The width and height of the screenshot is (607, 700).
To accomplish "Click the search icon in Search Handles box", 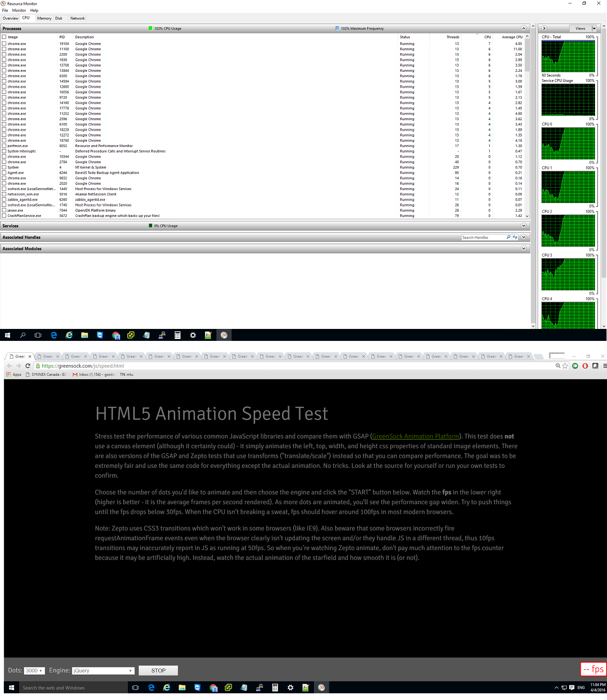I will click(508, 237).
